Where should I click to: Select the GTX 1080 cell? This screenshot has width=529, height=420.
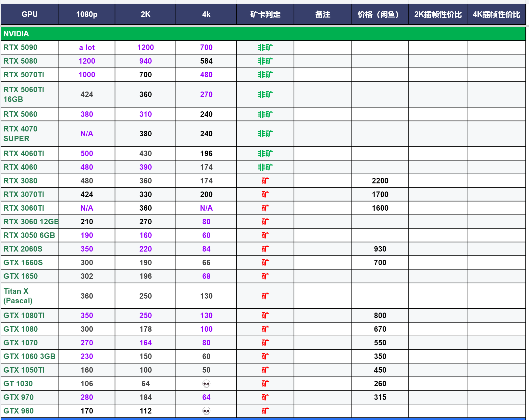pyautogui.click(x=30, y=329)
